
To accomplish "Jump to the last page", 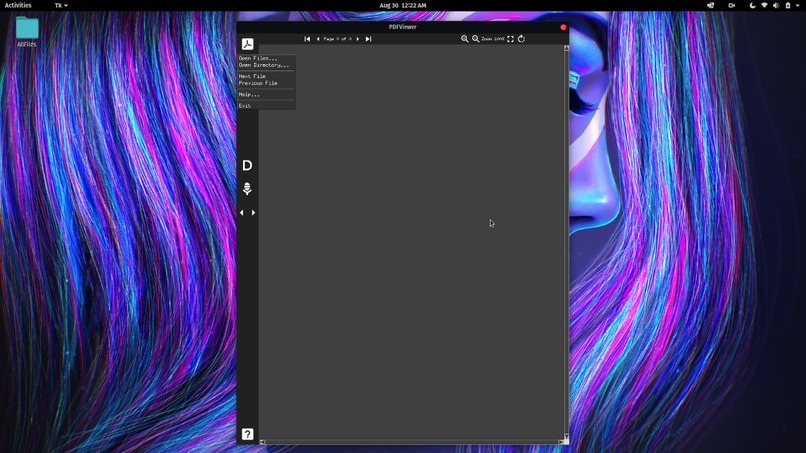I will [369, 39].
